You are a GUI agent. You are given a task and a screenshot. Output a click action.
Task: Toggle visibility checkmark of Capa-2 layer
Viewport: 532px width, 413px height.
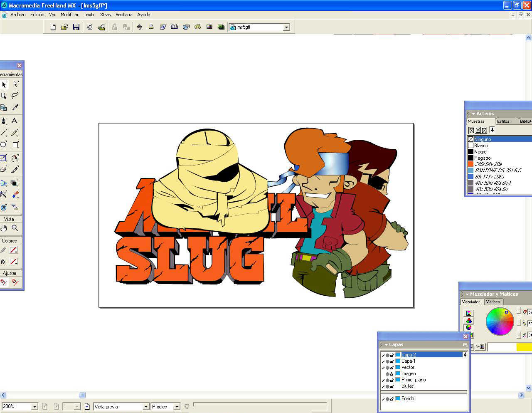point(383,355)
